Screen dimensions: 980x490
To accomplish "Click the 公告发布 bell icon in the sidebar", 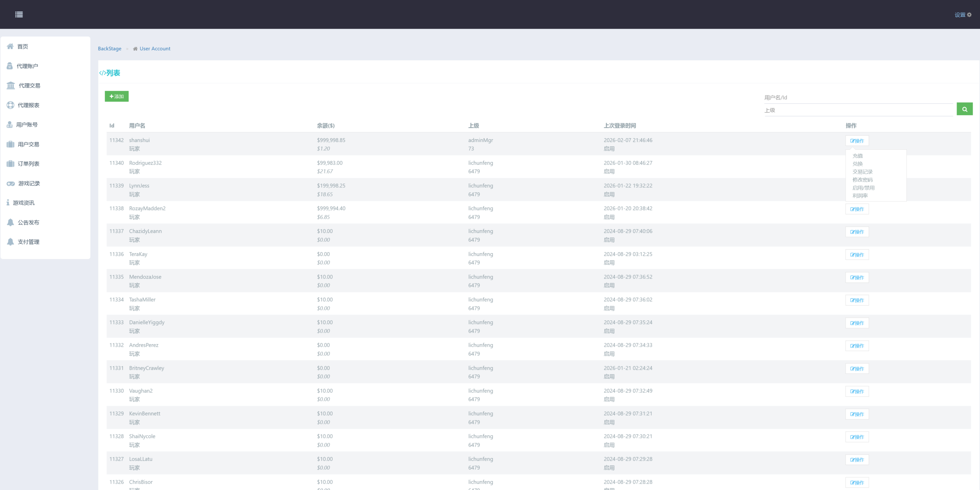I will point(10,223).
